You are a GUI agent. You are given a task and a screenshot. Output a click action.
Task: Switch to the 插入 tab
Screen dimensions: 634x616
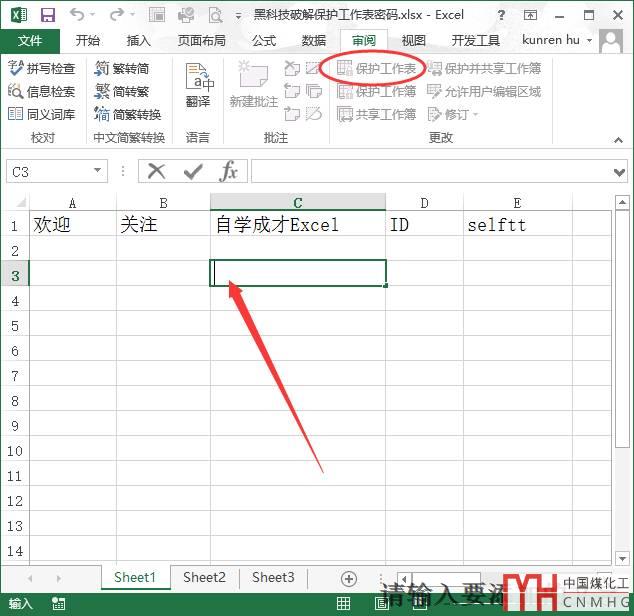[x=138, y=40]
